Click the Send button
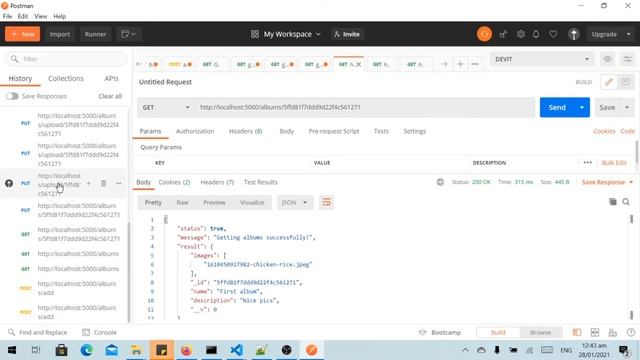The image size is (640, 360). [557, 107]
